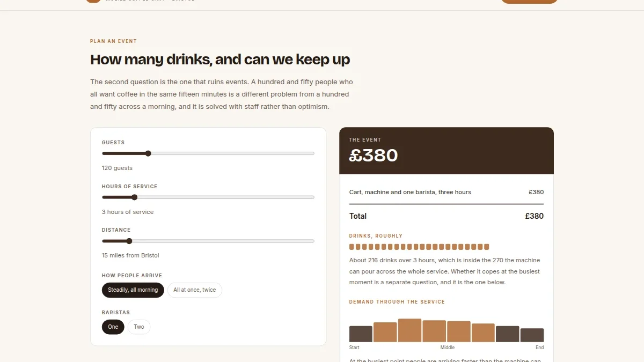Select 'All at once, twice' arrival option
The image size is (644, 362).
195,290
